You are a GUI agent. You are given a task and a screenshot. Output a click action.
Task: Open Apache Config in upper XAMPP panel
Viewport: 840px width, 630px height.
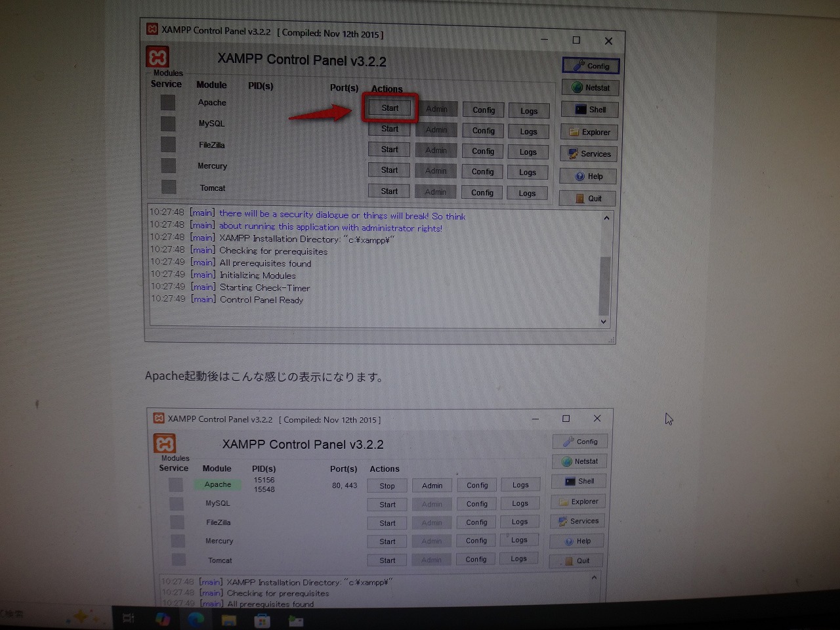(x=484, y=110)
